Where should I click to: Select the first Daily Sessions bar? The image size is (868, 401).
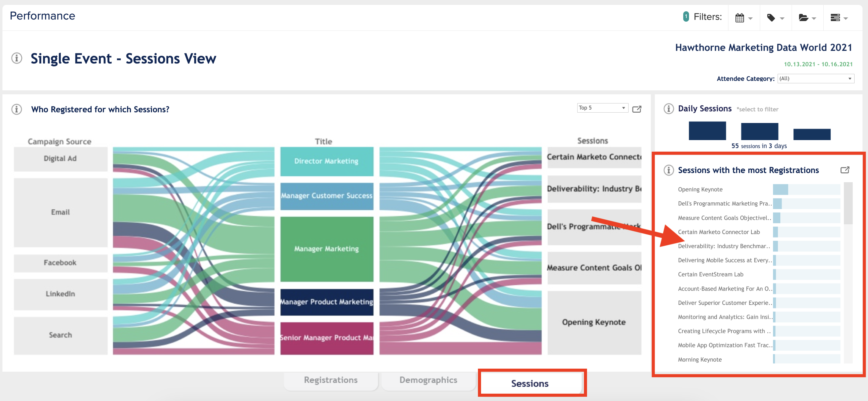707,131
